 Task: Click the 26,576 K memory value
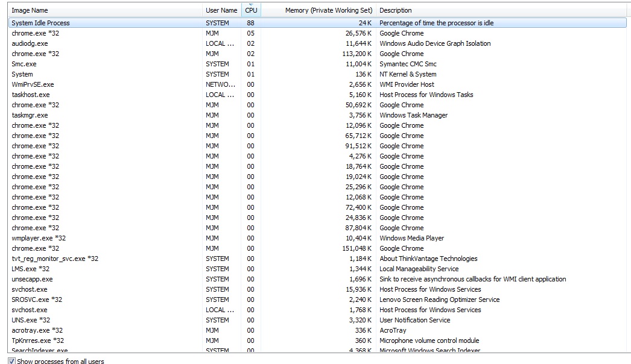pyautogui.click(x=358, y=33)
